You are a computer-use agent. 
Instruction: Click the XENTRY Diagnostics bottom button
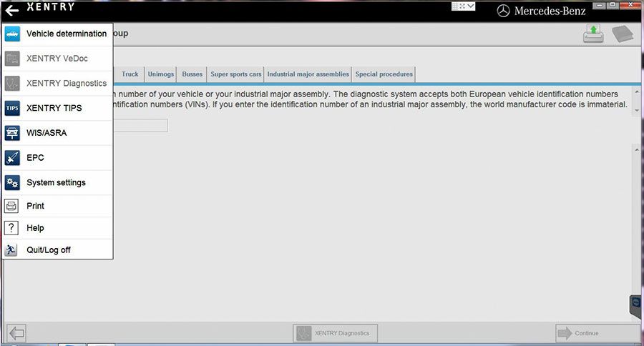335,333
